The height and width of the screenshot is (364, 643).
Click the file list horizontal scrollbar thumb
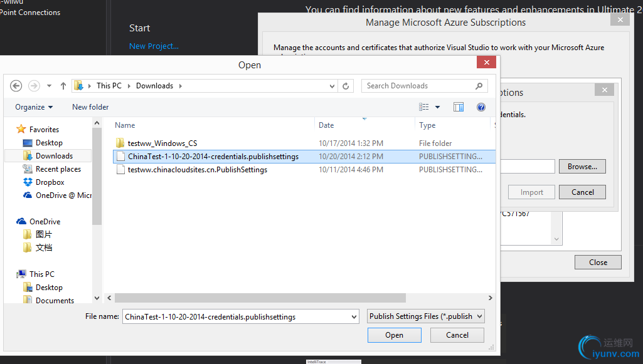tap(260, 298)
